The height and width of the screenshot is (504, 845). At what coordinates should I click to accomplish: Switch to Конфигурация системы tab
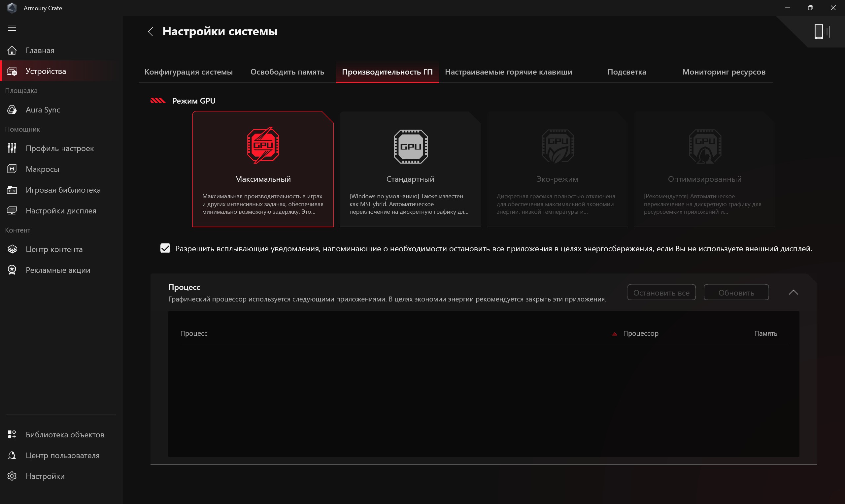pyautogui.click(x=188, y=72)
